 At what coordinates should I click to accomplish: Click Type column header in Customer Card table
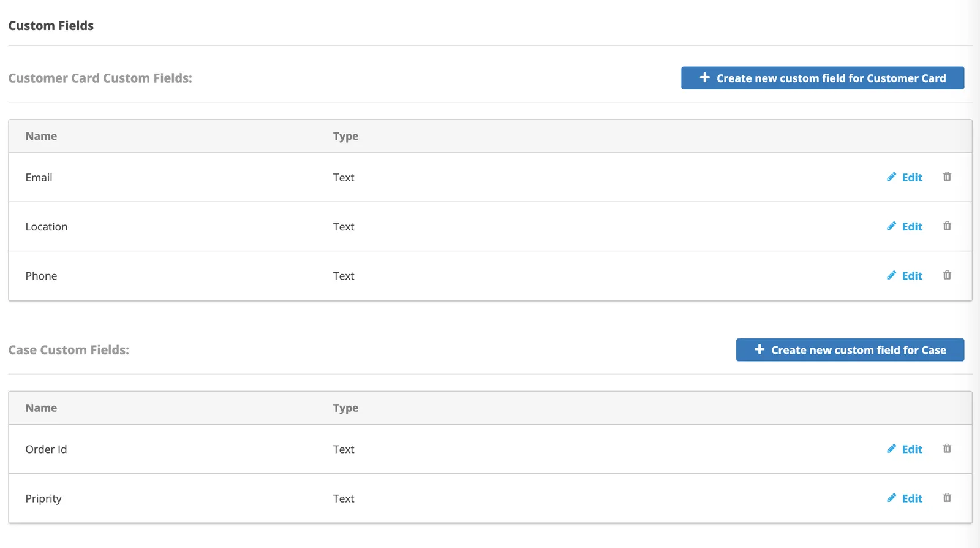tap(345, 136)
